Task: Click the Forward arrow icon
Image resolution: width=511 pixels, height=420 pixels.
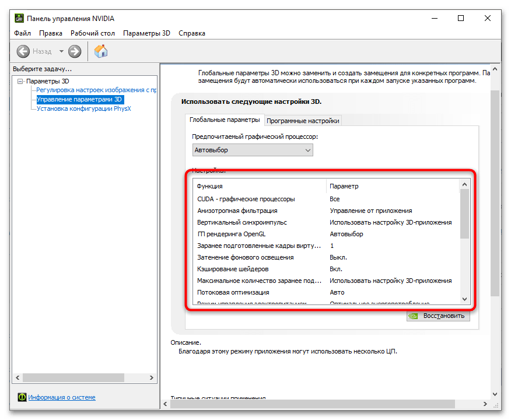Action: coord(75,51)
